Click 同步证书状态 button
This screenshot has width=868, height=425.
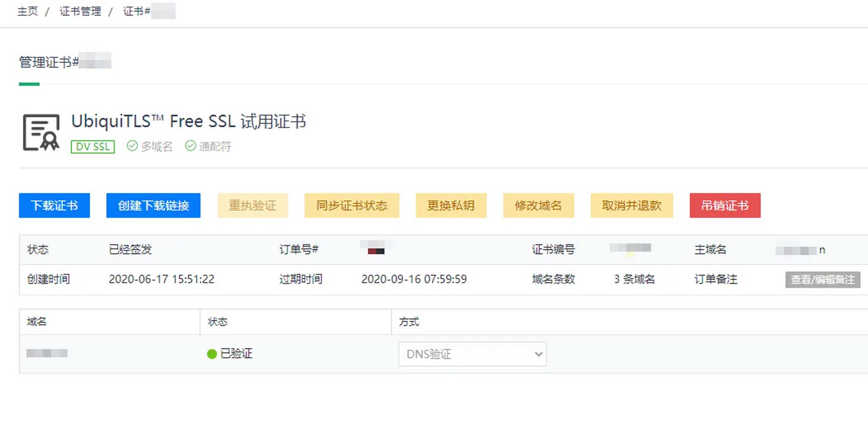pos(352,205)
